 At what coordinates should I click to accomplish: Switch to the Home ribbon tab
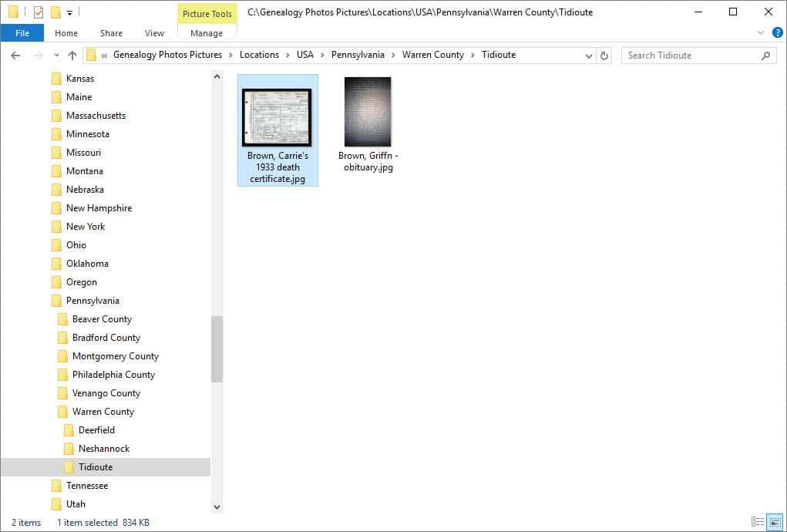click(x=66, y=33)
